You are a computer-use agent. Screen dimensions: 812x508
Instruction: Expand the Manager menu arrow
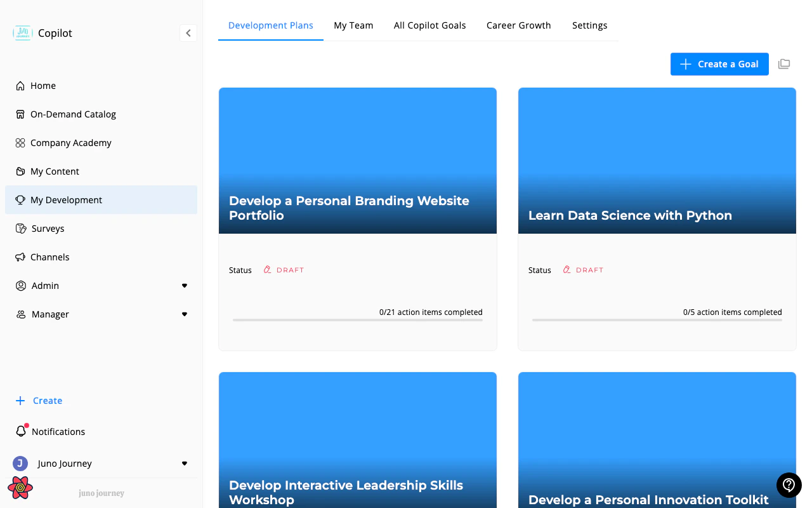point(185,314)
